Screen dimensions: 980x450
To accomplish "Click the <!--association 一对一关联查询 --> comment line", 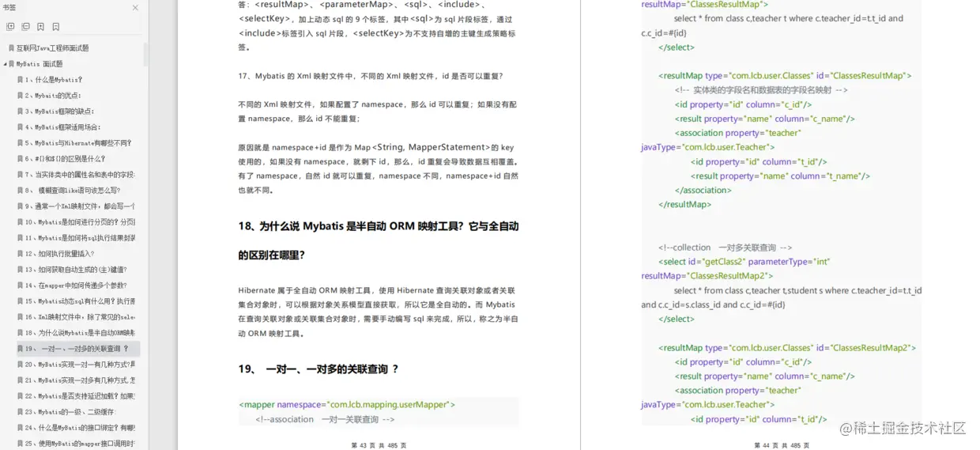I will pos(325,419).
